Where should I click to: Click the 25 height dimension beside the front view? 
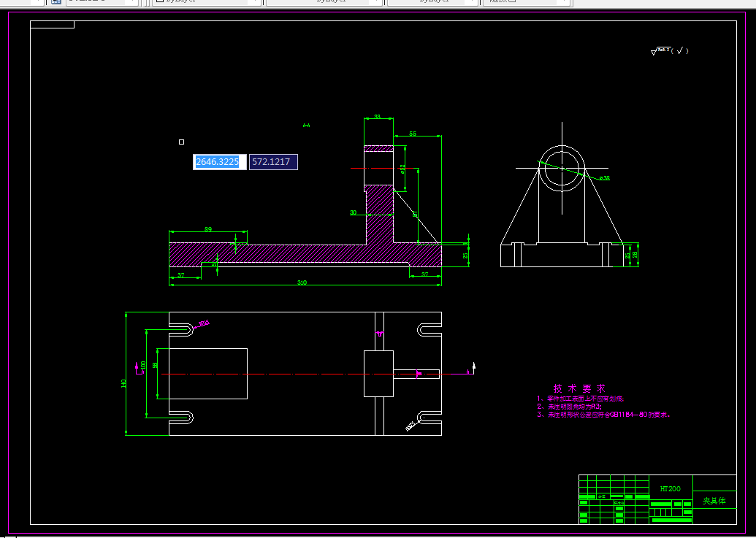coord(465,255)
